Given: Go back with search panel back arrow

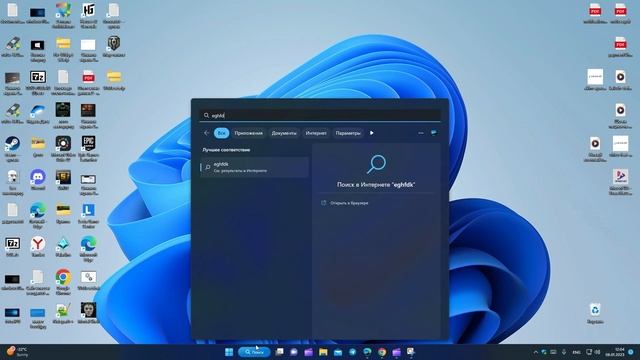Looking at the screenshot, I should [x=207, y=133].
